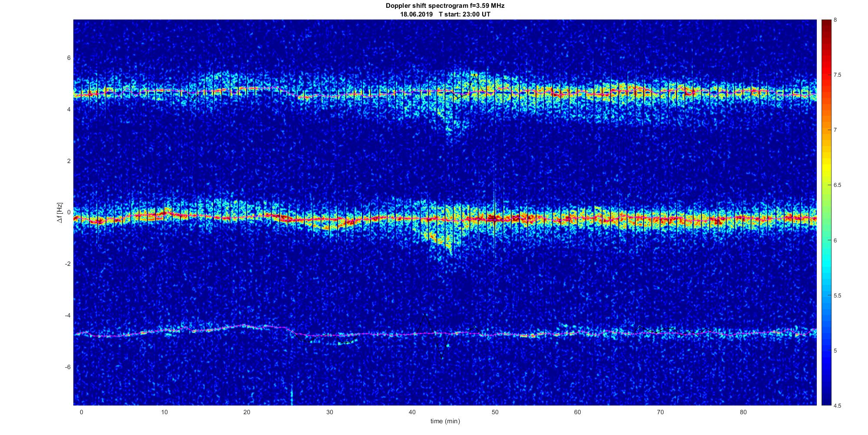Click the date line '18.06.2019 T start: 23:00 UT'

pyautogui.click(x=445, y=14)
